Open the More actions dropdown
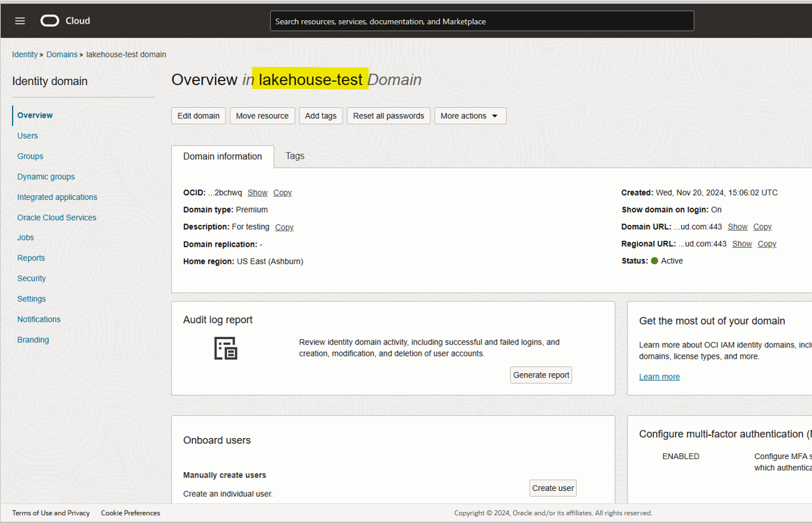 [x=470, y=116]
